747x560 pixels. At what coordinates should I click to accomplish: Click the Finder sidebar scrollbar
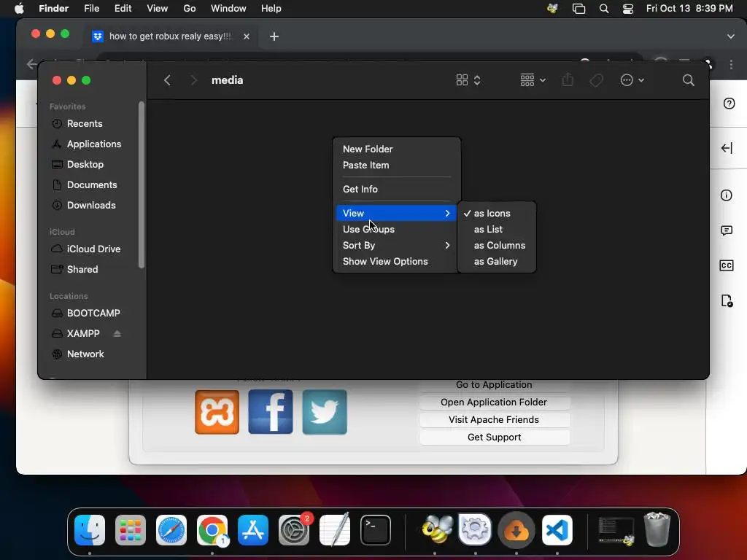141,184
